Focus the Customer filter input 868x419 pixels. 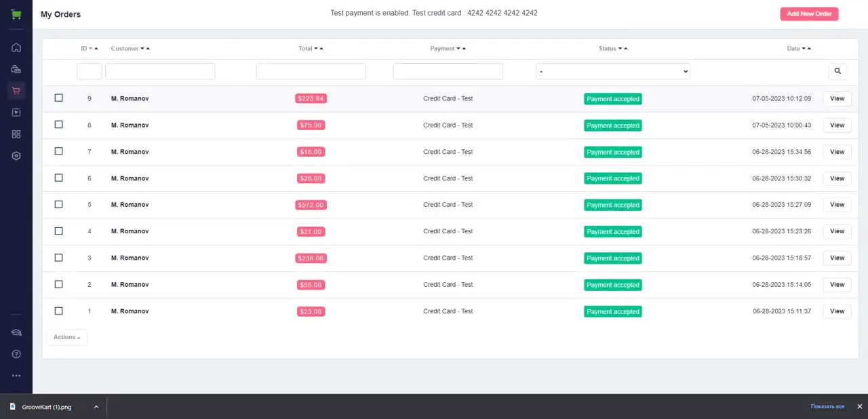click(x=160, y=71)
